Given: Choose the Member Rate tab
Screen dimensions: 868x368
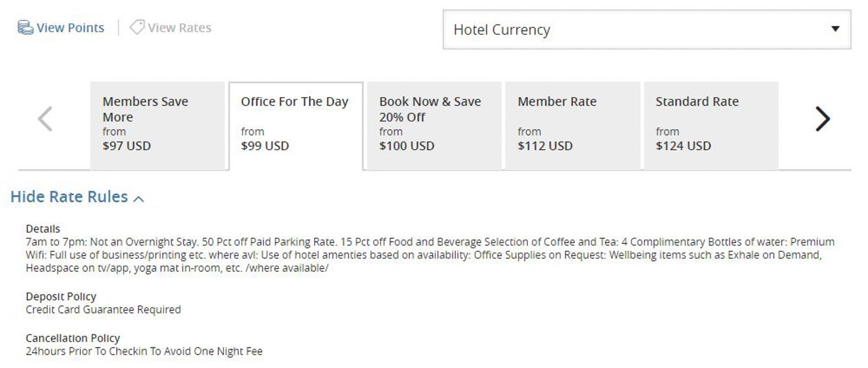Looking at the screenshot, I should (x=572, y=126).
